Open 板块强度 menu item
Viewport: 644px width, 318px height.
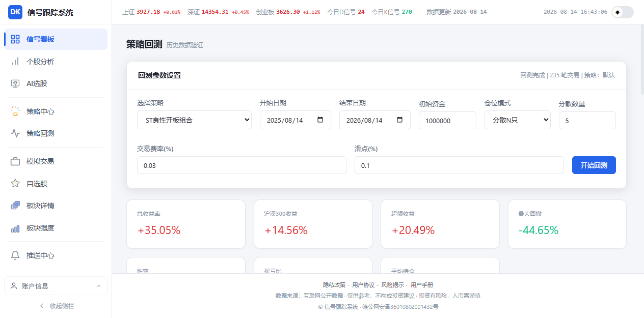(x=56, y=228)
